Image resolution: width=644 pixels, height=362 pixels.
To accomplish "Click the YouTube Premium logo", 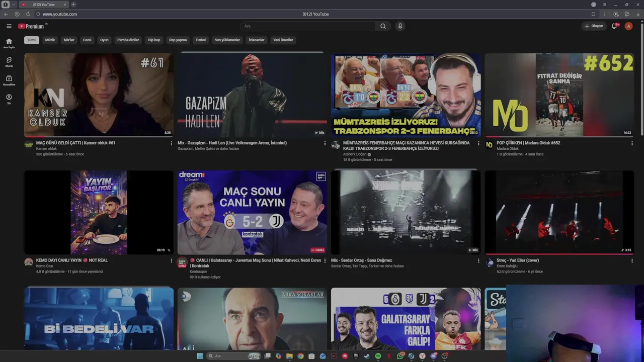I will [x=32, y=26].
